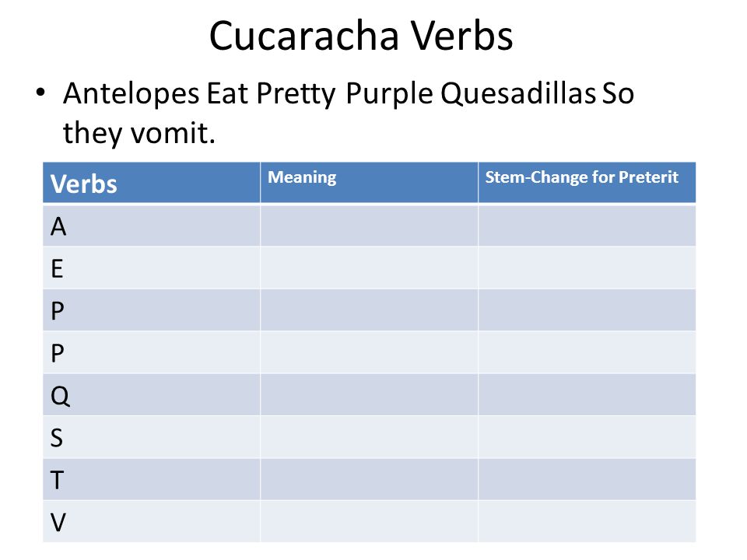Select the cell containing letter V
747x560 pixels.
152,521
